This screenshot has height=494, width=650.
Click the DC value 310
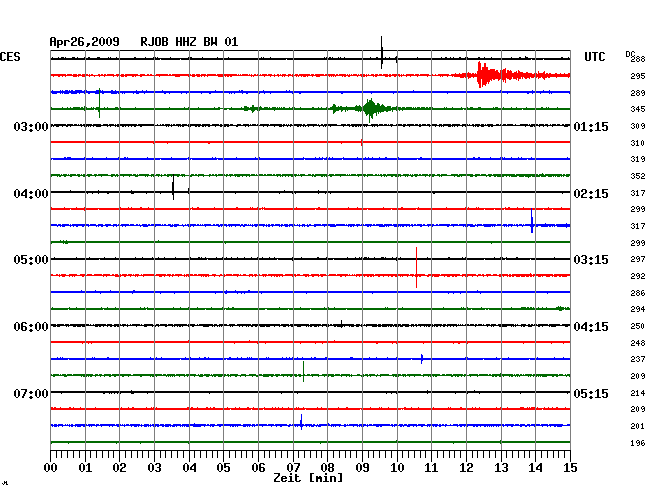(638, 143)
